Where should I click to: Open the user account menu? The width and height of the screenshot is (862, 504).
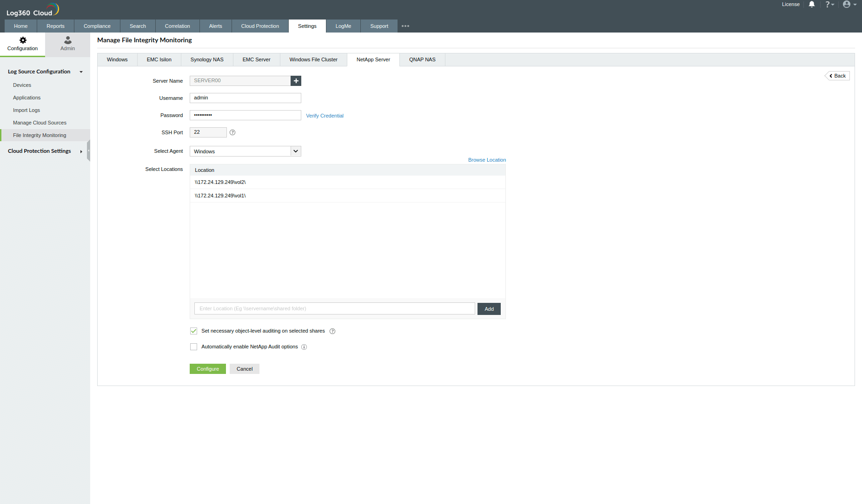[849, 4]
